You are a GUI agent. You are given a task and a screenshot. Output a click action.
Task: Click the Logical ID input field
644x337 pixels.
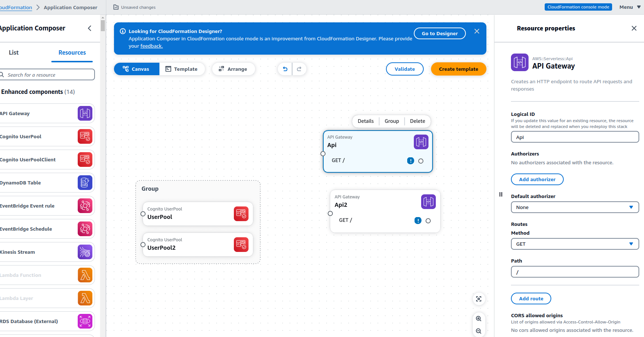pos(575,137)
